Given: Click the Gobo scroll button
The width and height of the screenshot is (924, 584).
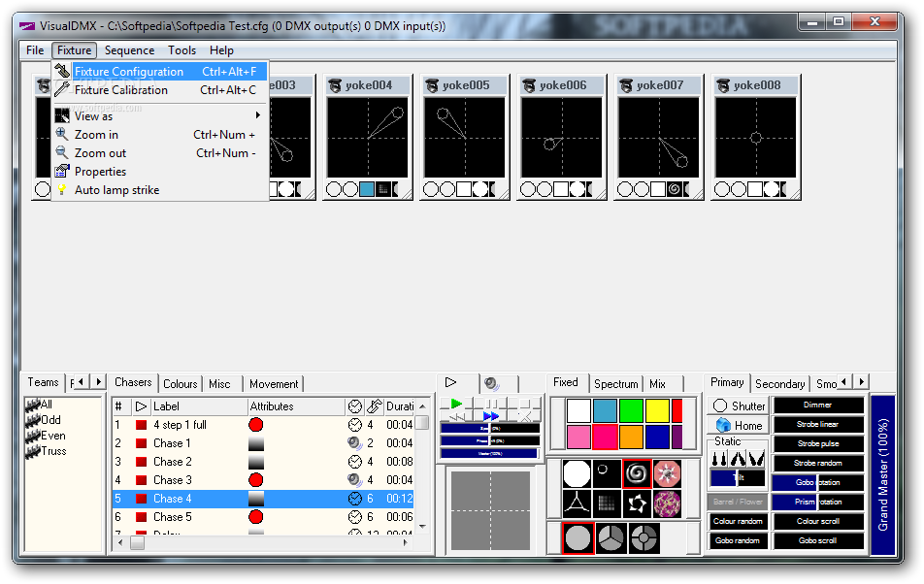Looking at the screenshot, I should coord(818,540).
